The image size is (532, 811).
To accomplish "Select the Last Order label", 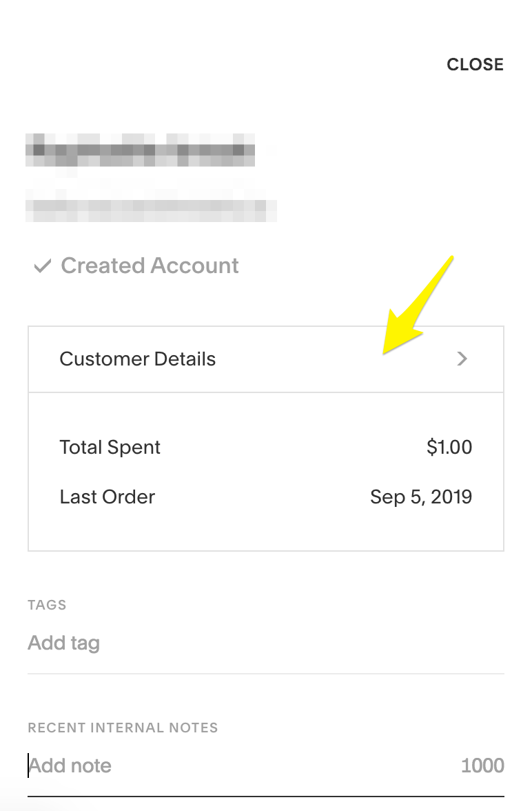I will coord(108,497).
